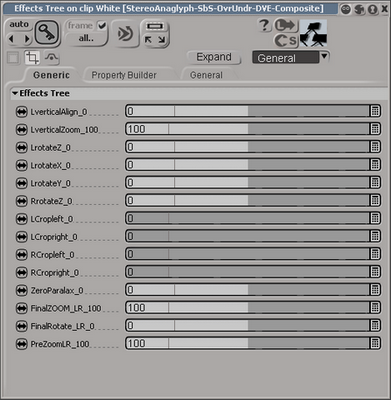Open calculator icon for RCropright_0
391x400 pixels.
pyautogui.click(x=375, y=272)
